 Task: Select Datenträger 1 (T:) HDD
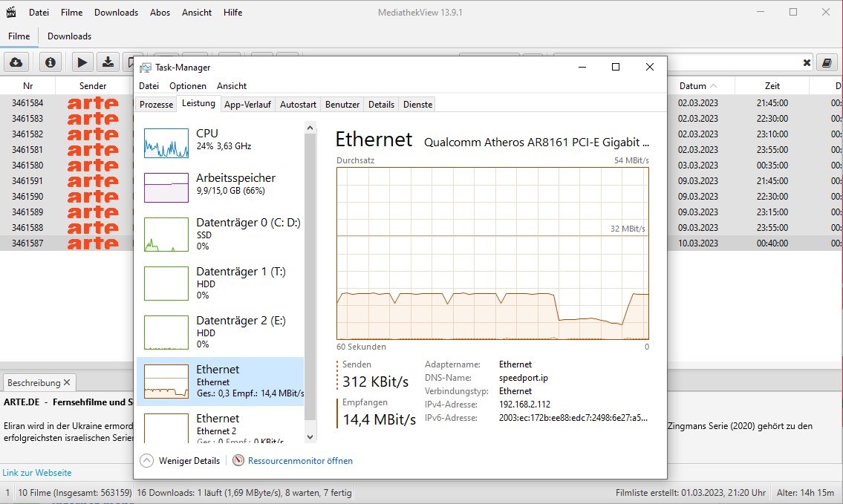[220, 283]
